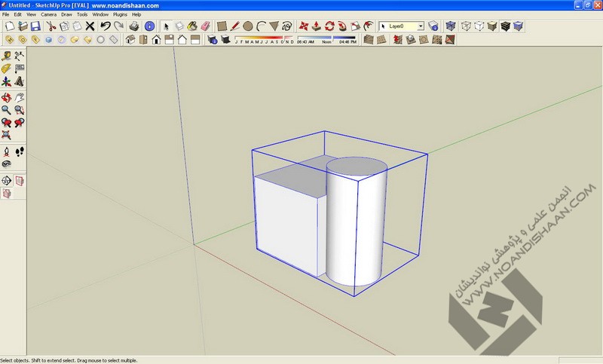Toggle shadows display on or off
The height and width of the screenshot is (364, 603).
coord(225,39)
